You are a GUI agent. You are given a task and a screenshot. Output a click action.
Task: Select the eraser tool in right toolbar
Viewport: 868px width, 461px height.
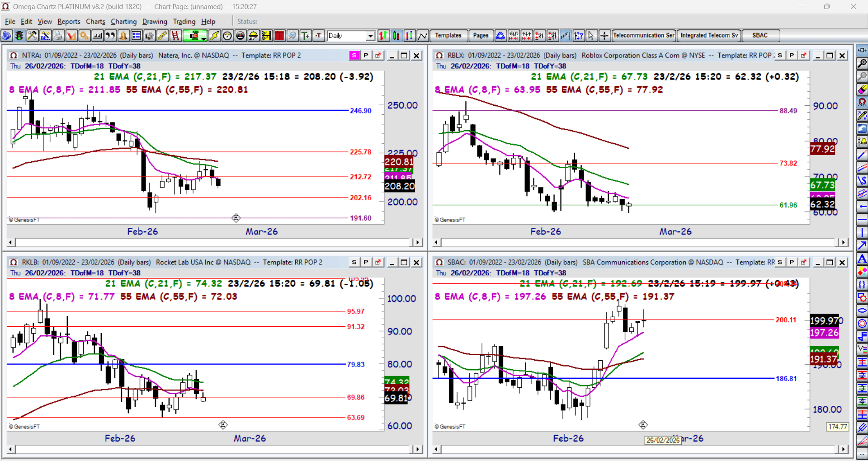(x=862, y=89)
